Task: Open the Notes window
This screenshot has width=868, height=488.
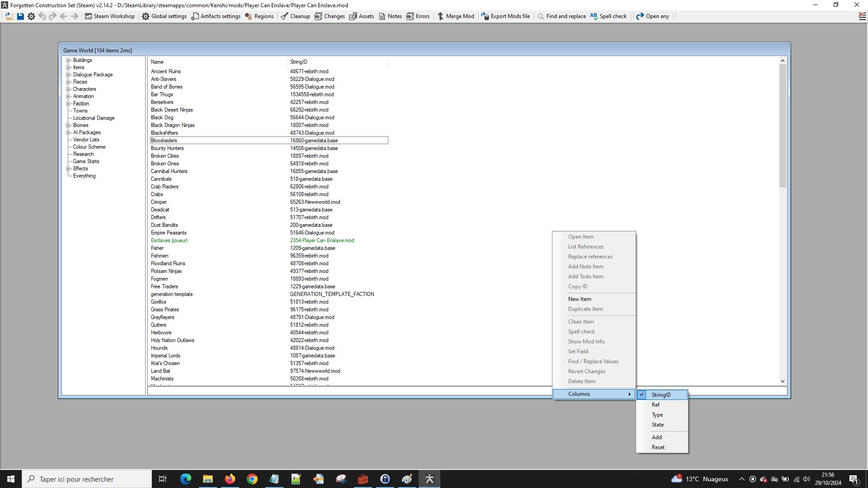Action: tap(390, 16)
